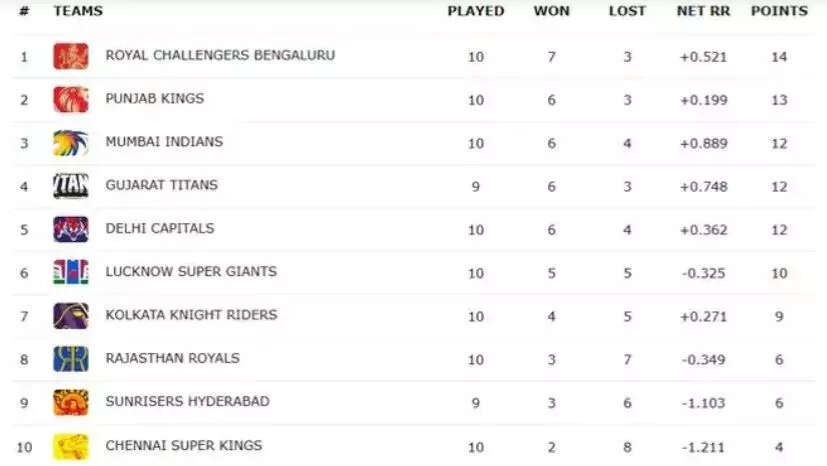Click the Rajasthan Royals team logo
This screenshot has width=827, height=466.
coord(71,359)
